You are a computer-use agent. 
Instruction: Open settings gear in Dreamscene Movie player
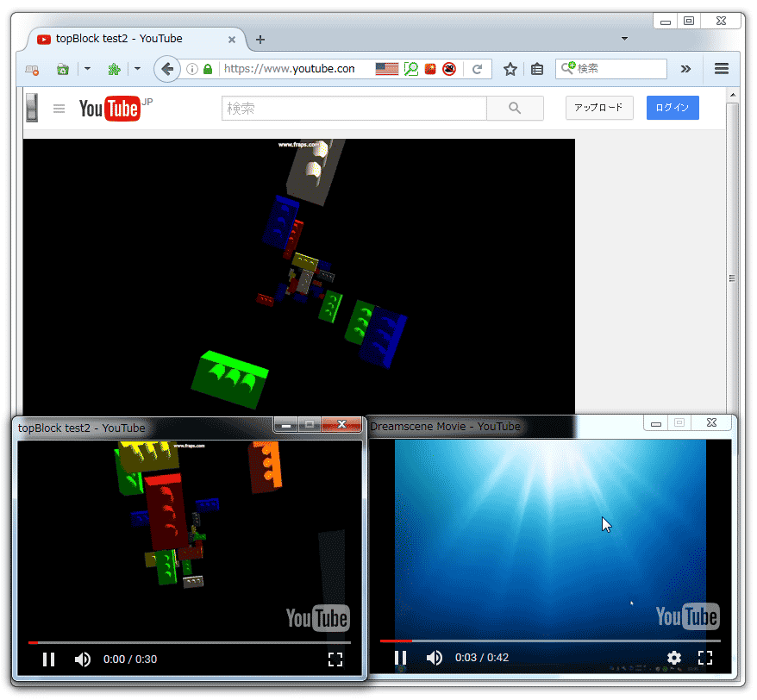pyautogui.click(x=674, y=658)
